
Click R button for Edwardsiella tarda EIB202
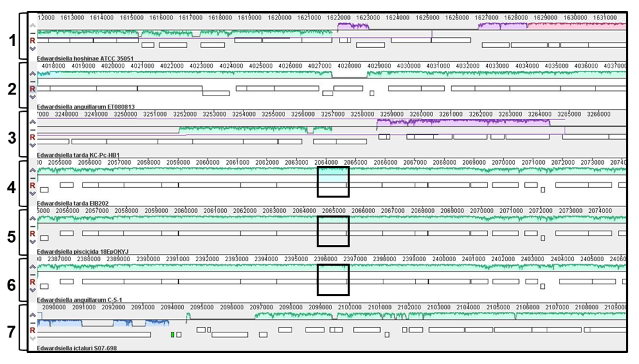click(x=33, y=185)
